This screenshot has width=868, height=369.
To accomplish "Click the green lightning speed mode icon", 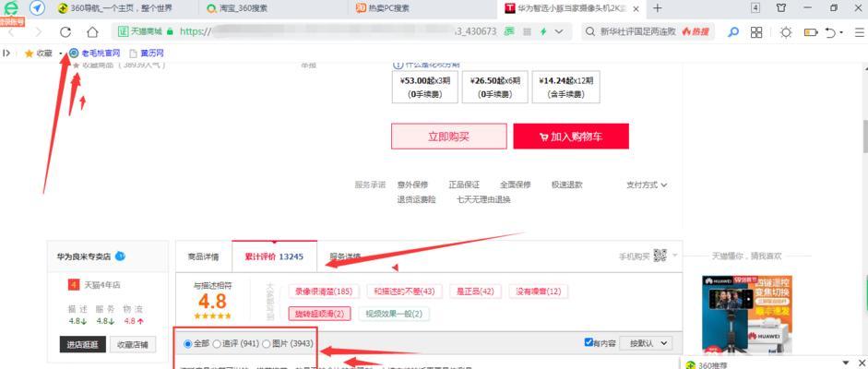I will pos(543,32).
